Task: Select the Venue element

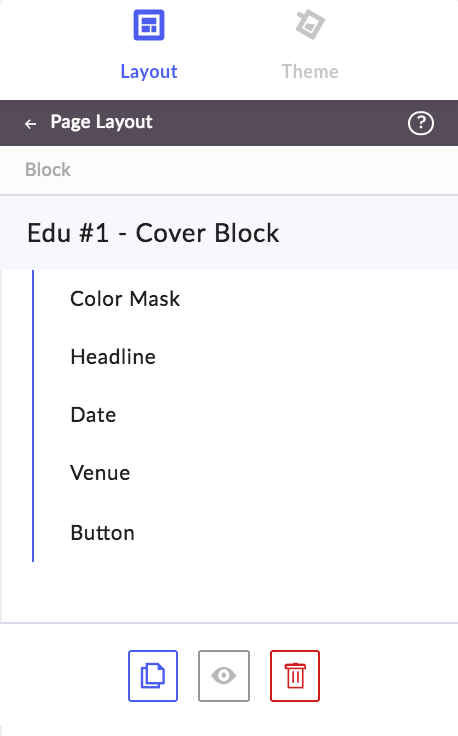Action: [x=100, y=473]
